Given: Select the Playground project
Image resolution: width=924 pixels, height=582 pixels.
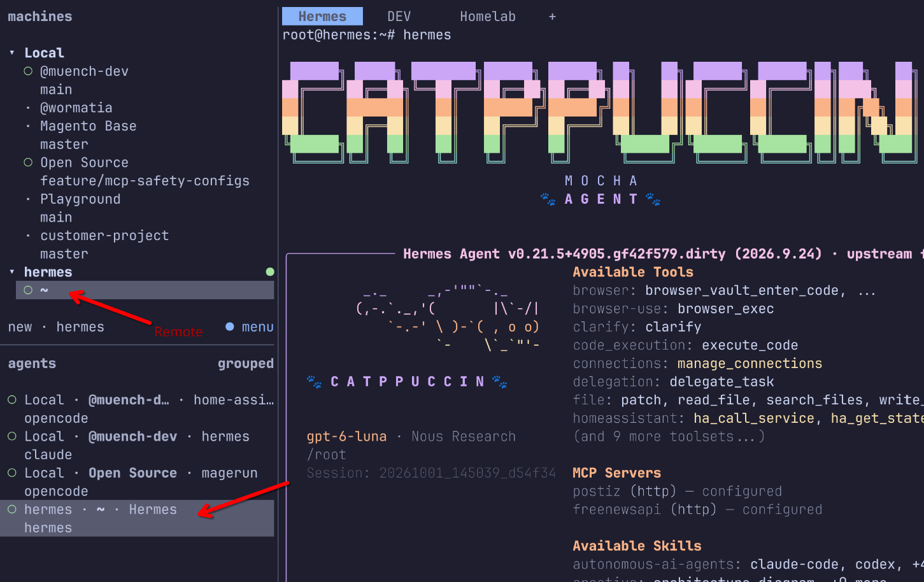Looking at the screenshot, I should click(80, 199).
